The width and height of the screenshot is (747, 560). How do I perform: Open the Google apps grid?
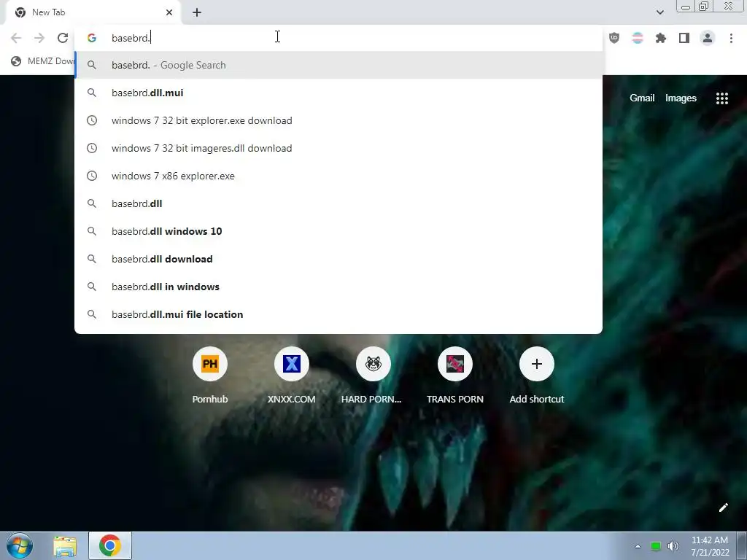tap(722, 98)
